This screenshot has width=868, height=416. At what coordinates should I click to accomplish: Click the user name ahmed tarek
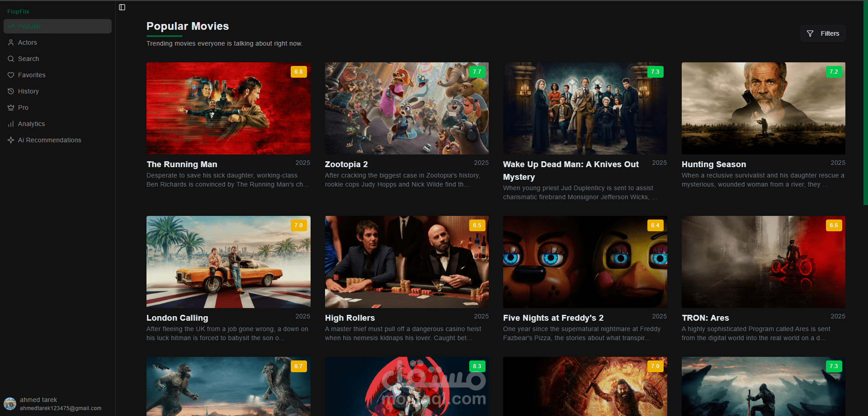click(38, 400)
